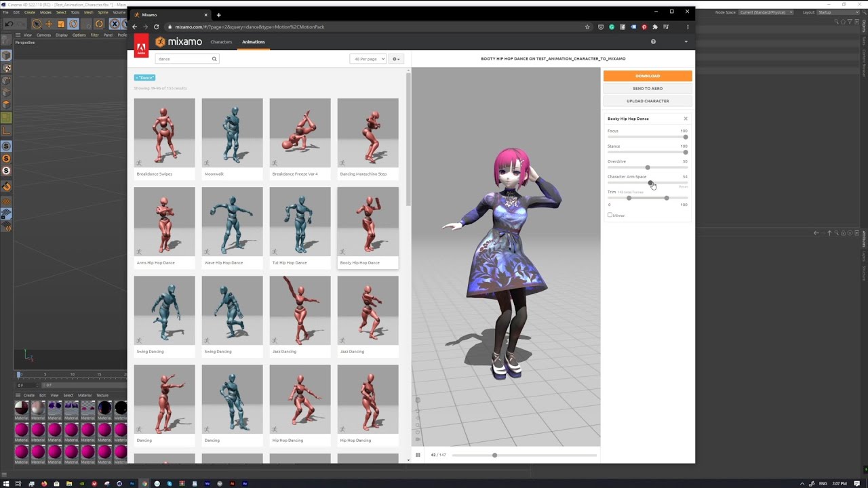This screenshot has height=488, width=868.
Task: Click the Grammarly extension icon
Action: (x=612, y=27)
